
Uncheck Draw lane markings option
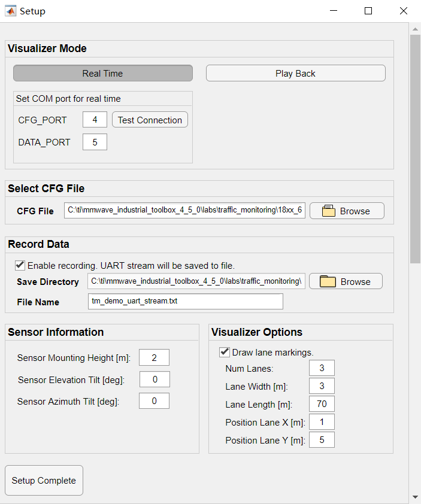(225, 352)
